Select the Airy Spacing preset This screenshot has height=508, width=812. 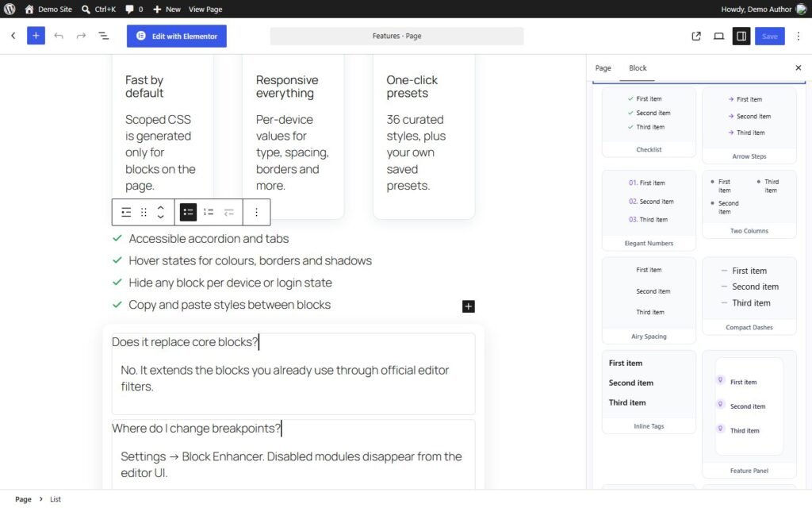click(x=649, y=301)
